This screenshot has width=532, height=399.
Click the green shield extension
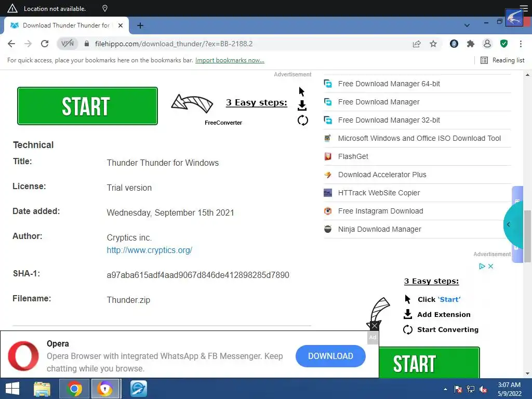(504, 44)
